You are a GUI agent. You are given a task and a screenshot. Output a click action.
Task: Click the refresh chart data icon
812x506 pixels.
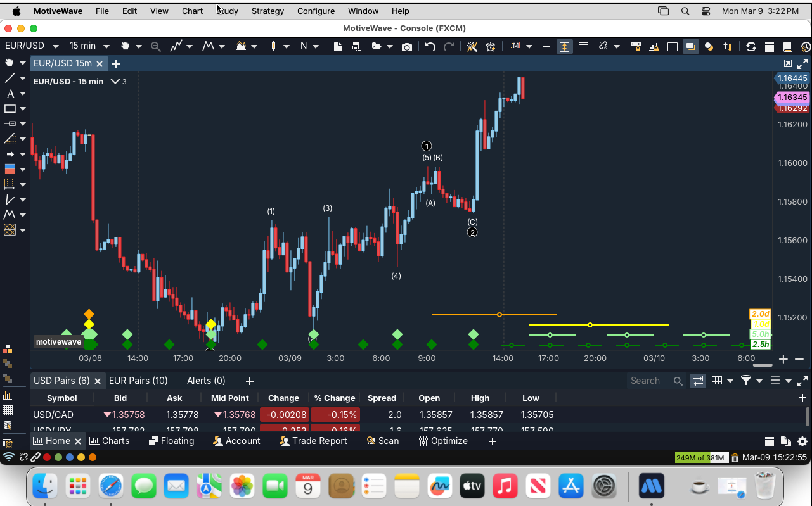[751, 46]
